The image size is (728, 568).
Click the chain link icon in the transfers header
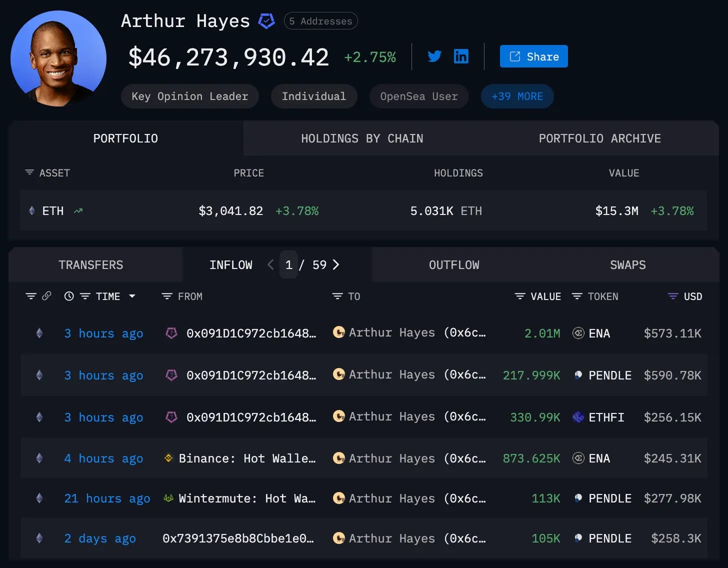click(46, 296)
